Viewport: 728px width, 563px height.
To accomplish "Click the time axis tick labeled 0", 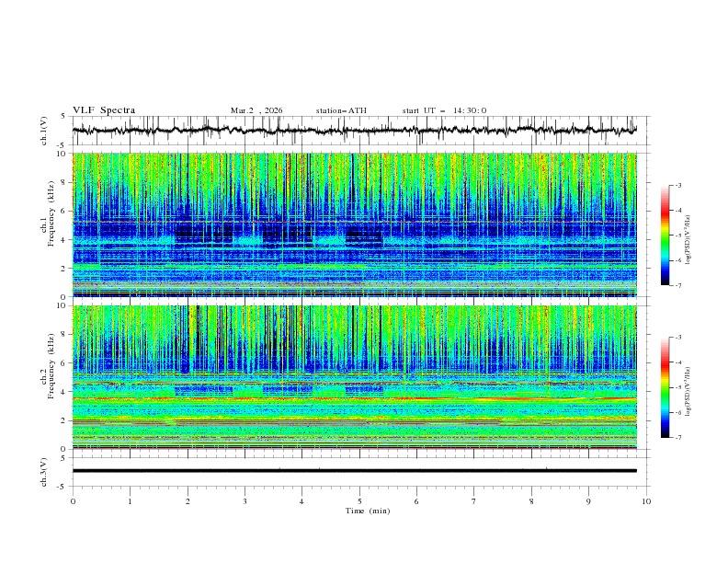I will 73,501.
